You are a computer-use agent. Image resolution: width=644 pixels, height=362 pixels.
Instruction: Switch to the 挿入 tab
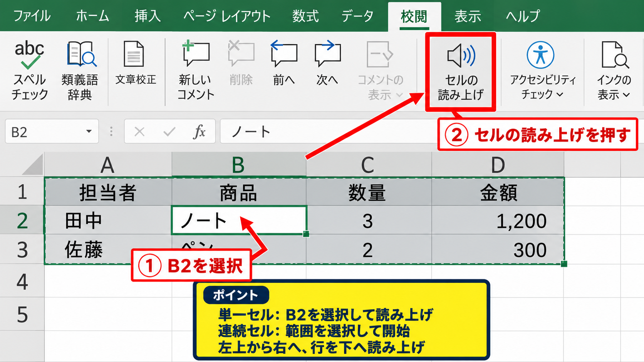(x=148, y=16)
